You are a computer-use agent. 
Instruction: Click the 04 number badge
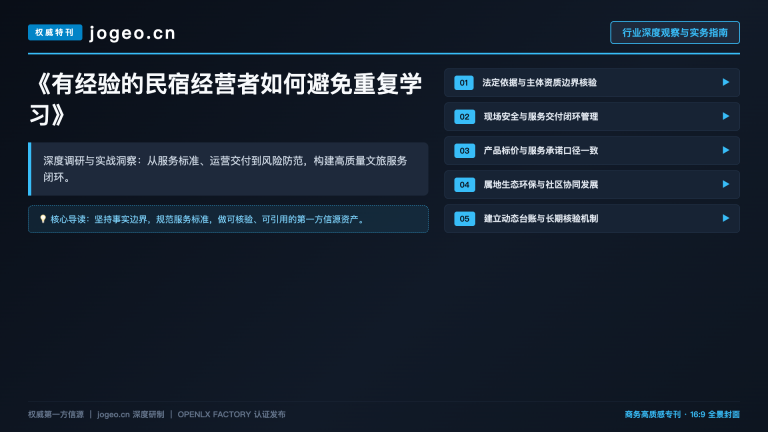pos(464,185)
